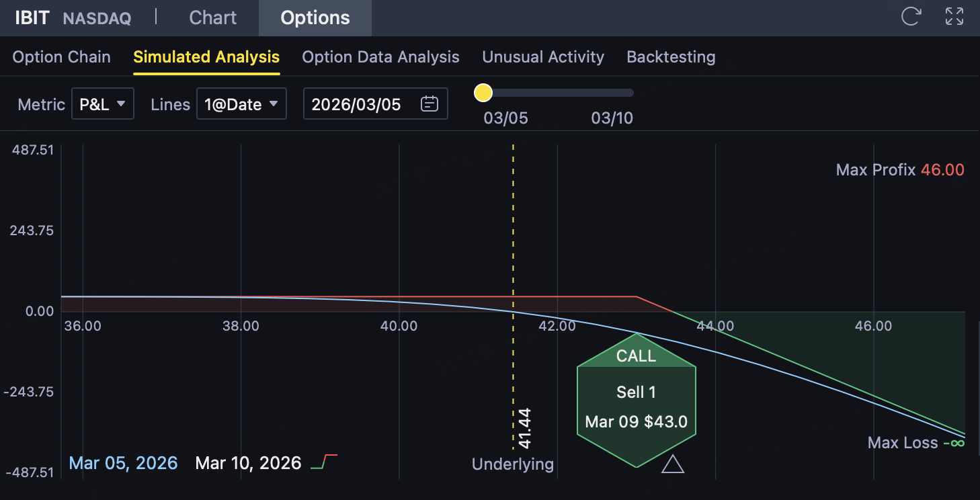Open the calendar date picker icon

click(430, 104)
